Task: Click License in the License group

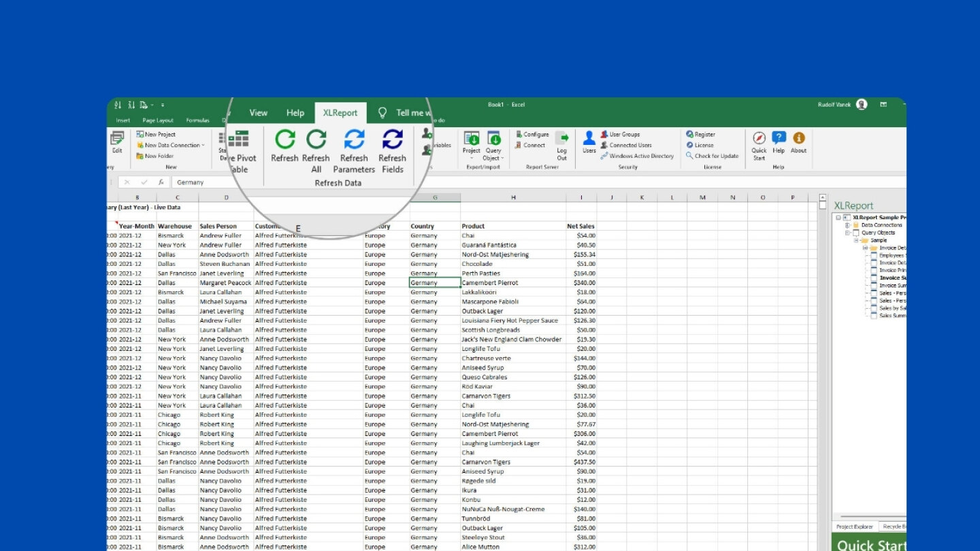Action: 700,145
